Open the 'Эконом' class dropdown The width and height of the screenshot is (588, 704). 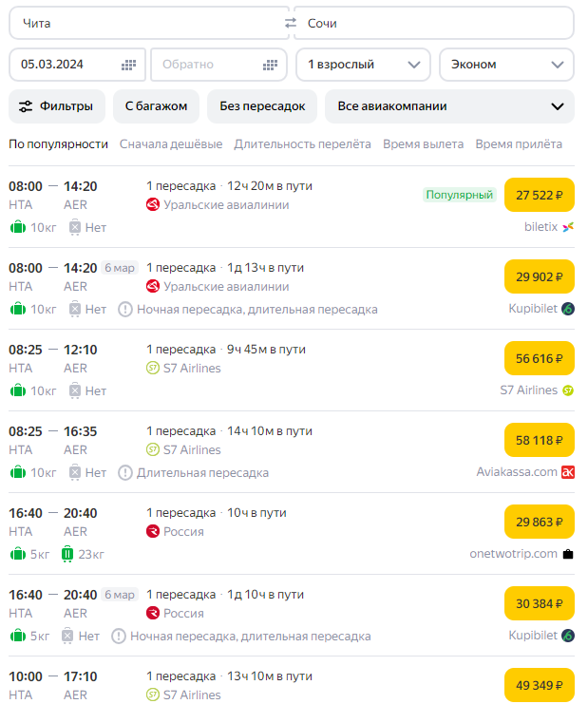[505, 65]
